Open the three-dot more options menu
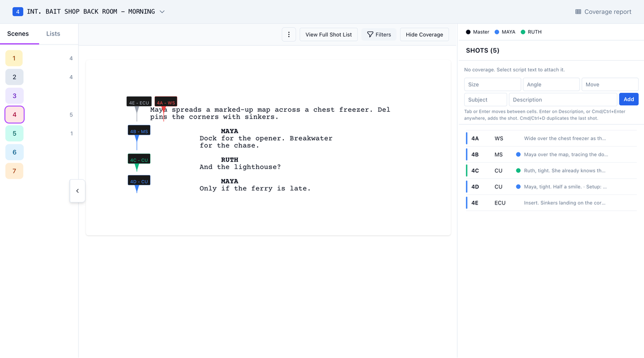 click(289, 34)
